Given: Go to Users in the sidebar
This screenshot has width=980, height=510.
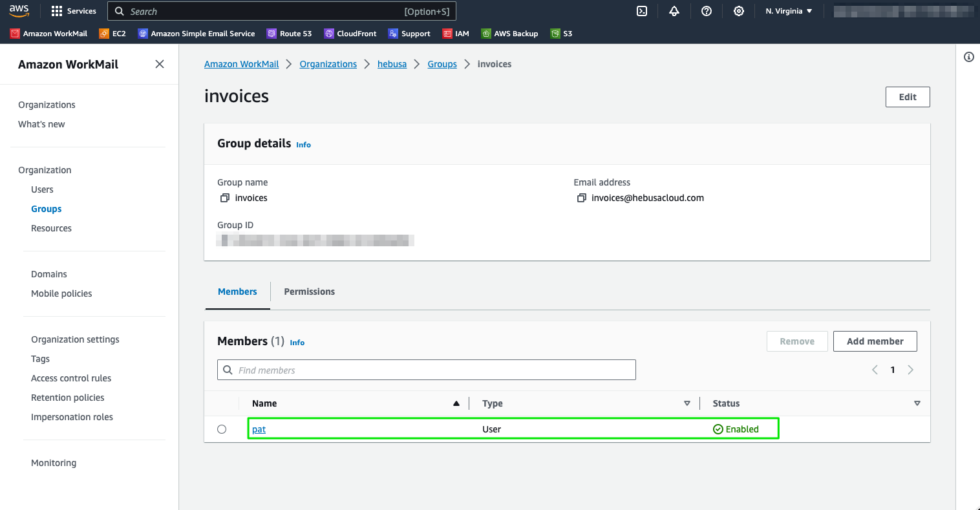Looking at the screenshot, I should [x=42, y=189].
